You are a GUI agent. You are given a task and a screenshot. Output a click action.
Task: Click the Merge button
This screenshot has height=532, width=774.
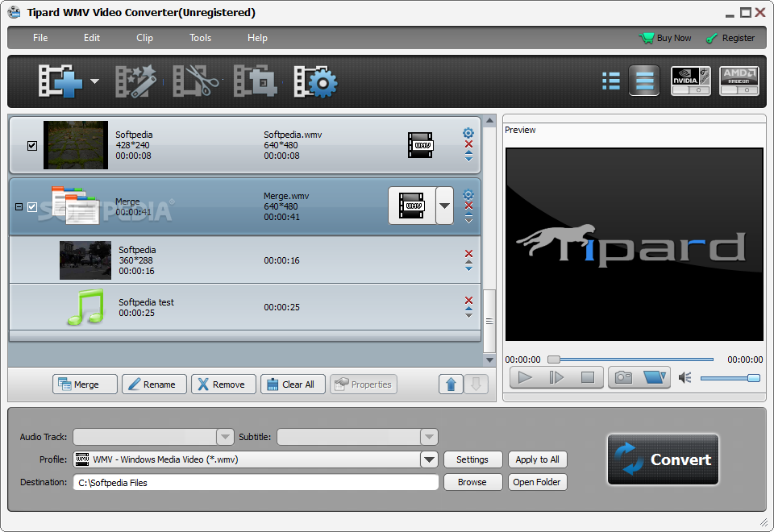tap(85, 384)
